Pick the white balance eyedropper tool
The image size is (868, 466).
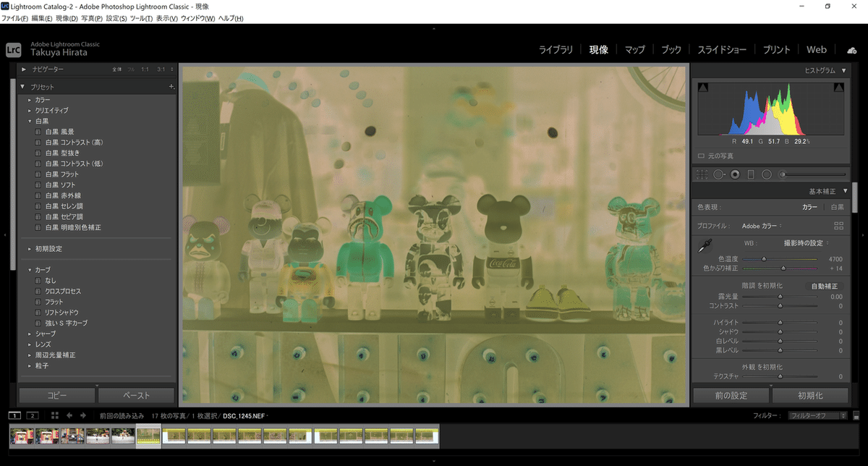click(x=705, y=247)
